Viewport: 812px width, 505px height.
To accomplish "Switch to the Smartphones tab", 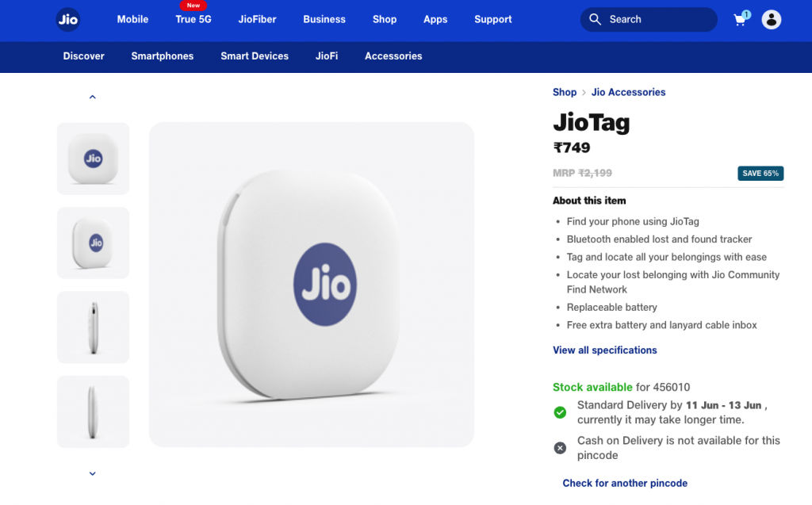I will pyautogui.click(x=162, y=56).
